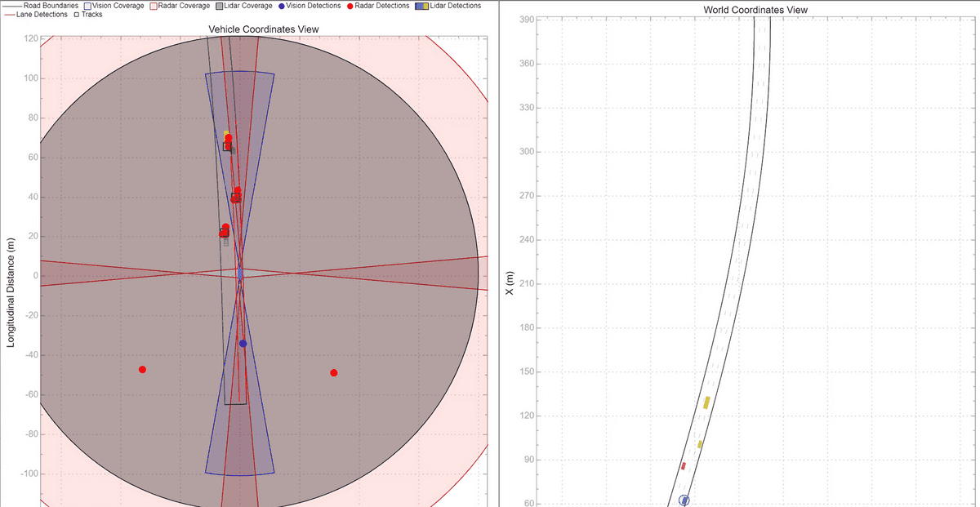Click the World Coordinates View title
The height and width of the screenshot is (507, 980).
[x=755, y=10]
